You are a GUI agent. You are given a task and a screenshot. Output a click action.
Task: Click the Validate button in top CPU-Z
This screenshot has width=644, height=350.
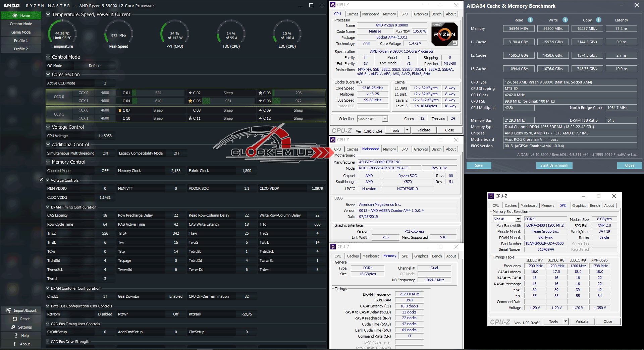click(x=423, y=130)
